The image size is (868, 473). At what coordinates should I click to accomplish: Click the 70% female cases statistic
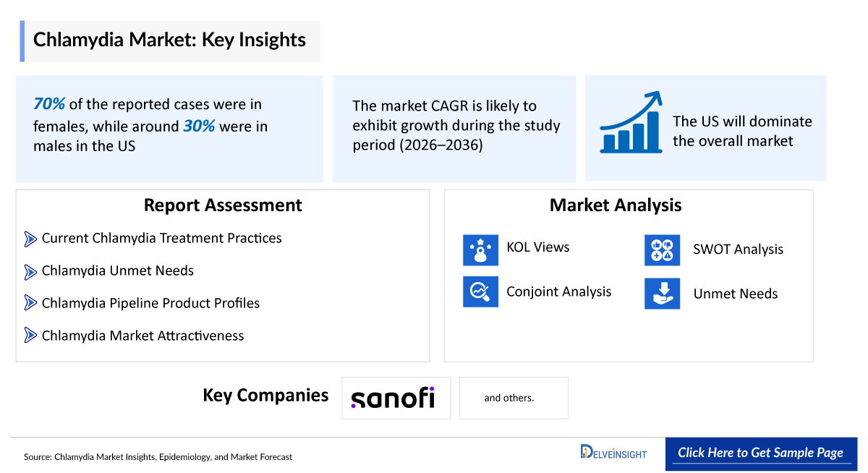point(49,104)
